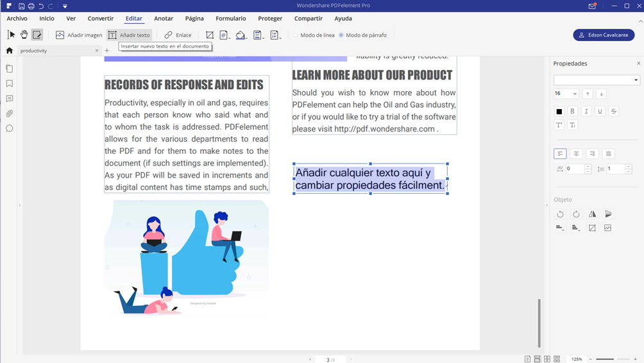Select Modo de párrafo radio button

click(x=341, y=35)
